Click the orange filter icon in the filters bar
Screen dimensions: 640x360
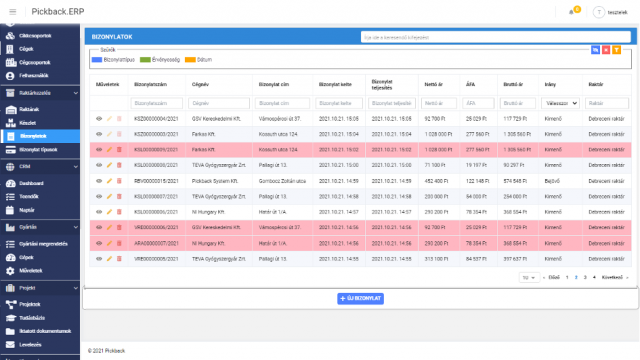click(616, 50)
